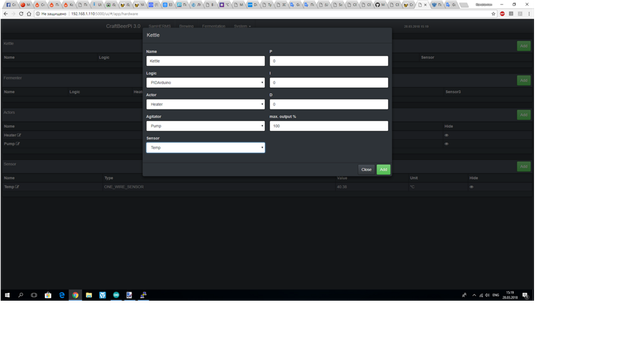Go to the browser home page
640x360 pixels.
point(29,13)
